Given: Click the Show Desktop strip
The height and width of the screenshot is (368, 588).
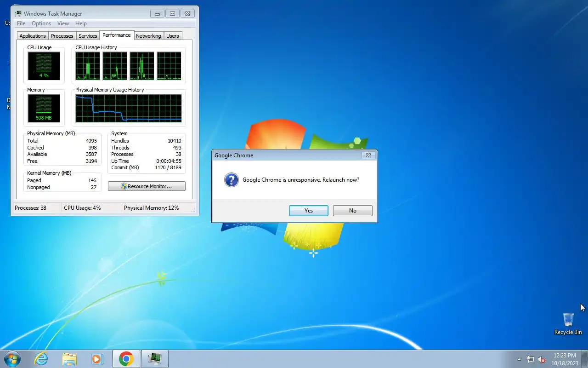Looking at the screenshot, I should click(584, 359).
